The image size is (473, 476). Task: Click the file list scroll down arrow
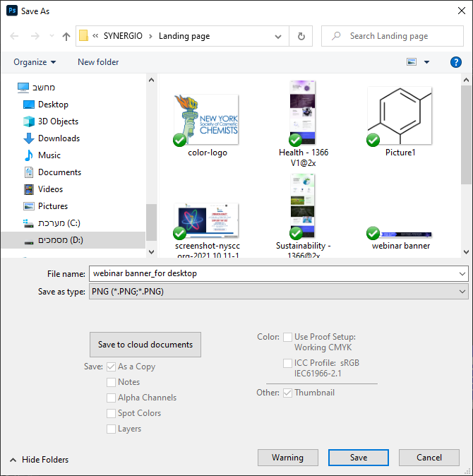tap(467, 252)
